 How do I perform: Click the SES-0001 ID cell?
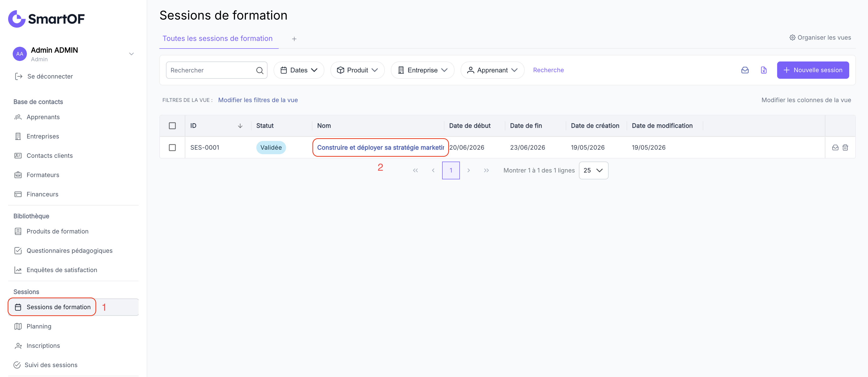click(x=205, y=148)
